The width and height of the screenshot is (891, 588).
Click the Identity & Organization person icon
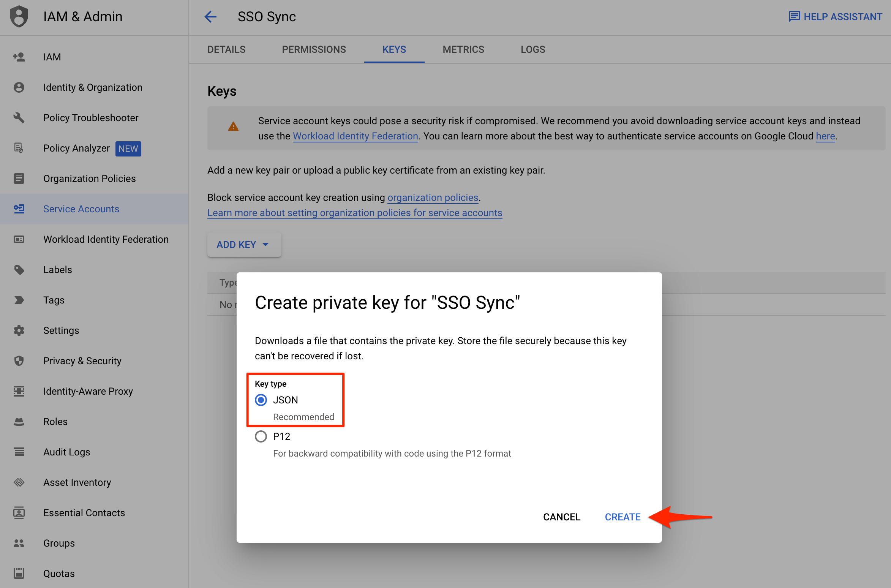(x=19, y=87)
